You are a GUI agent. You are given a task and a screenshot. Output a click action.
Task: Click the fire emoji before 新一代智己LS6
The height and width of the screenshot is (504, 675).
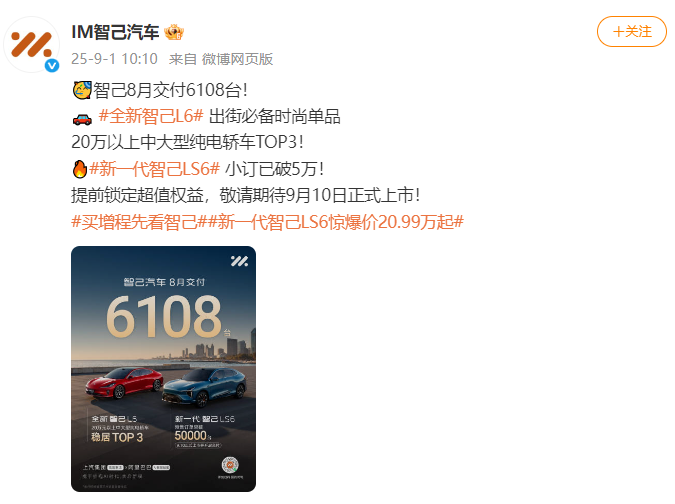tap(80, 169)
